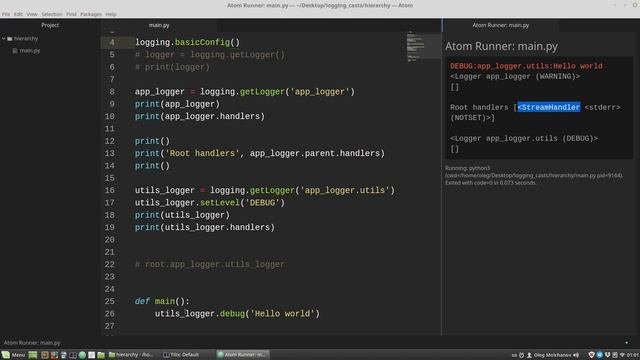Screen dimensions: 640x360
Task: Click 'Exited with code=0' status line
Action: pos(490,183)
